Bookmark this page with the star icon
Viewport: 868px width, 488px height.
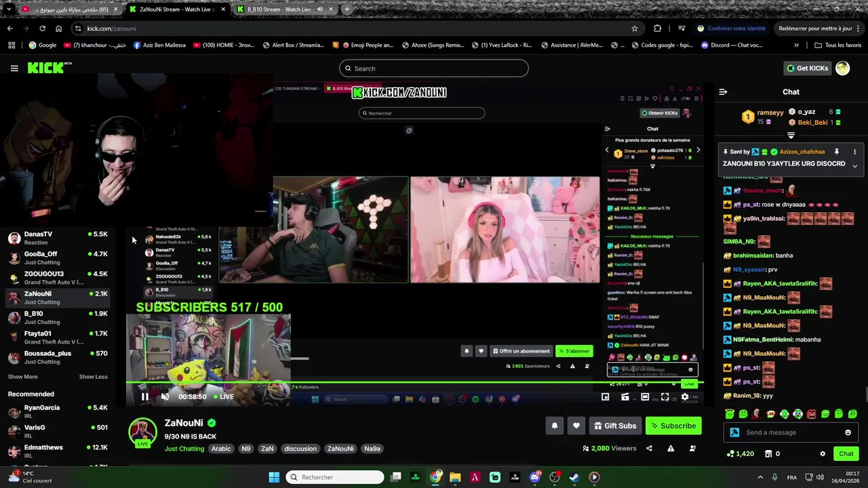[x=635, y=28]
